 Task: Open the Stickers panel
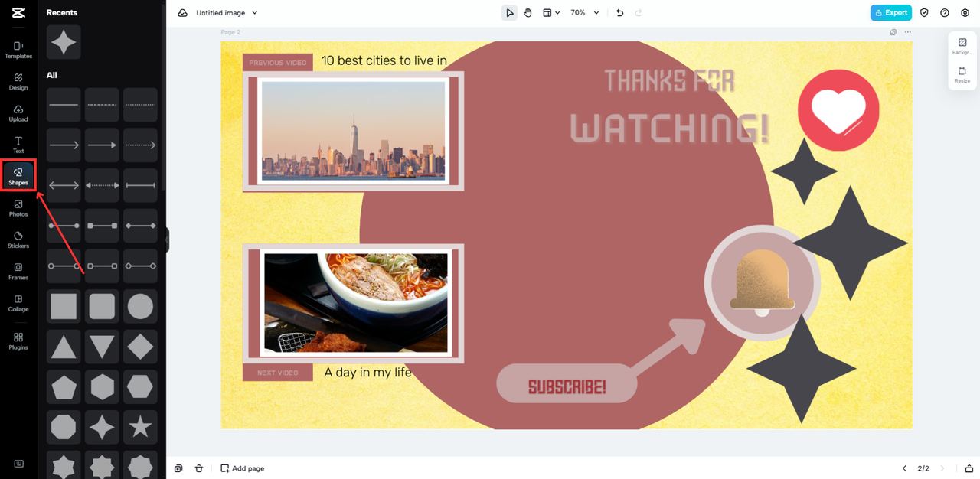18,240
